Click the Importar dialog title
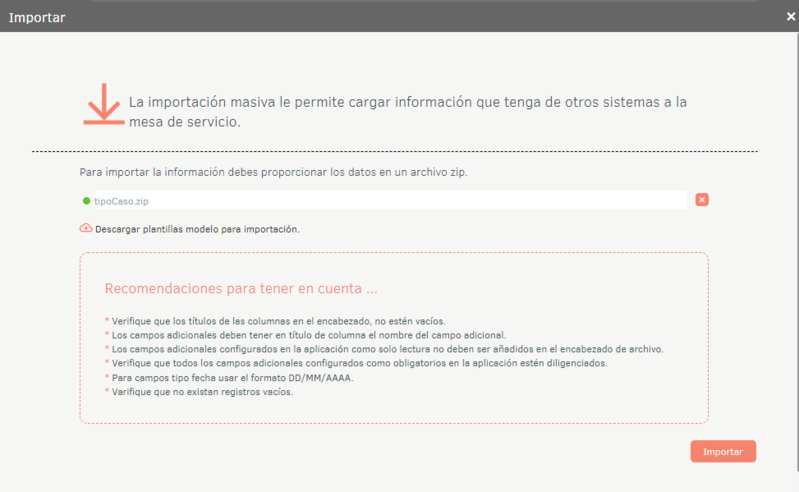This screenshot has width=799, height=492. tap(37, 17)
